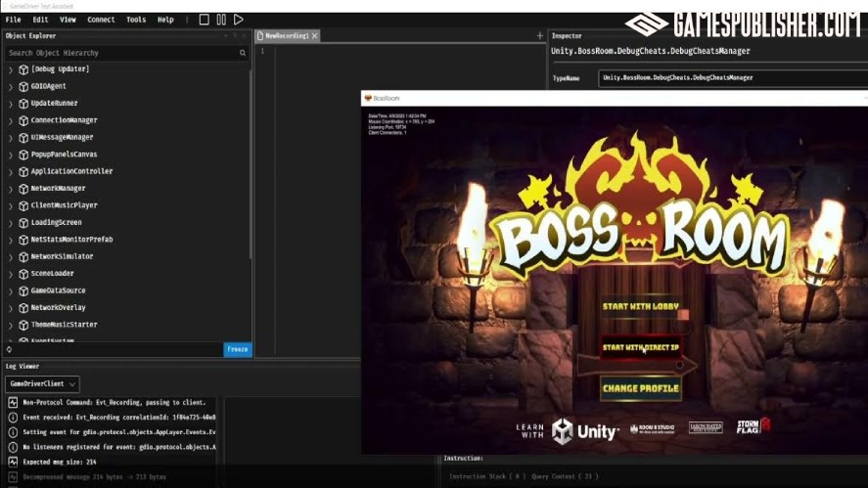Click Change Profile in BossRoom
This screenshot has height=488, width=868.
[x=641, y=388]
